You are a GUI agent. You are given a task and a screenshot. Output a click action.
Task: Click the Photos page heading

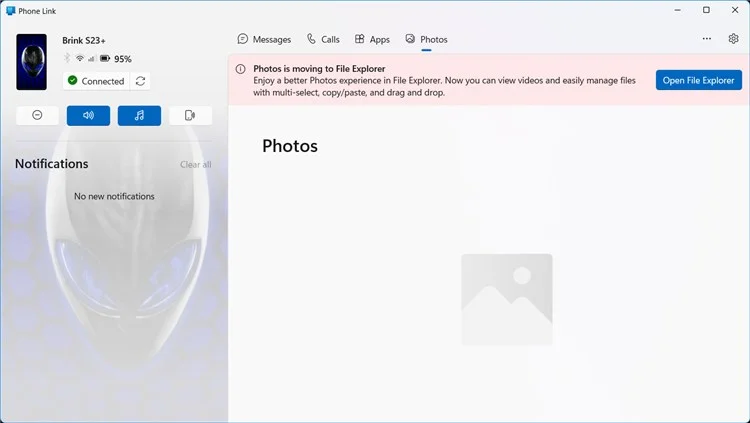click(290, 146)
